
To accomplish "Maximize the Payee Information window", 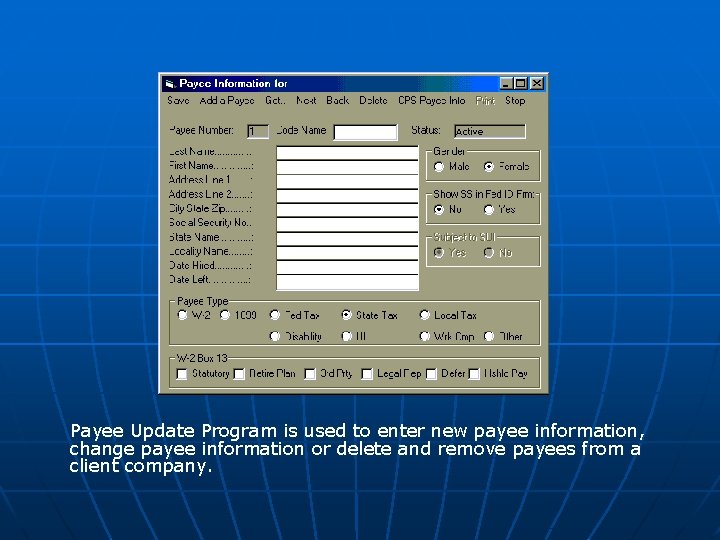I will pyautogui.click(x=521, y=84).
